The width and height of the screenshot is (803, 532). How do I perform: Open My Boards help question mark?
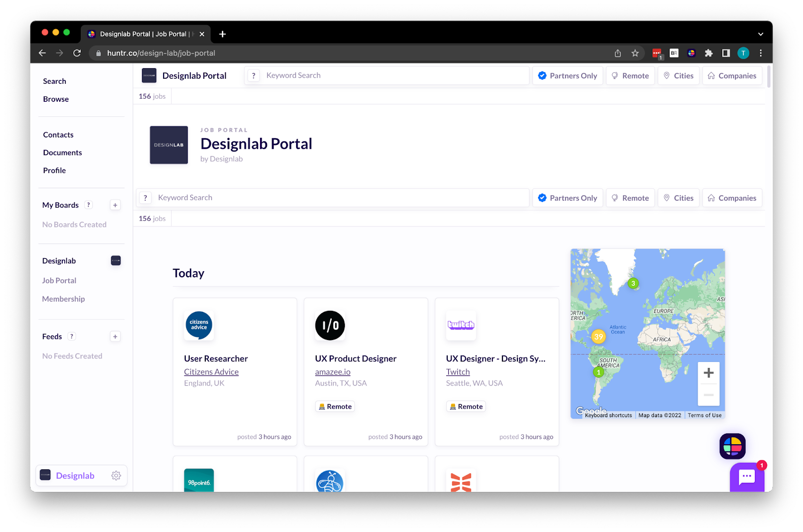point(88,205)
